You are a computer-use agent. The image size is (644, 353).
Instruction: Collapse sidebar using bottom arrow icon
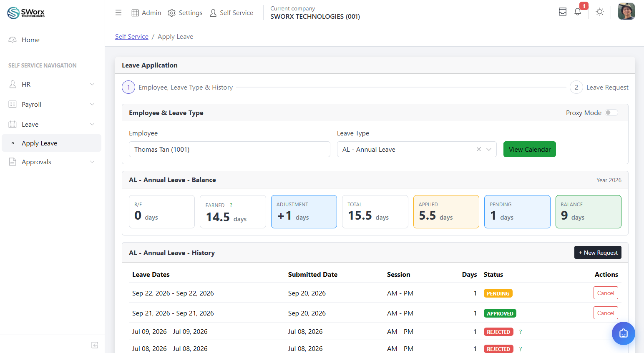pyautogui.click(x=95, y=345)
